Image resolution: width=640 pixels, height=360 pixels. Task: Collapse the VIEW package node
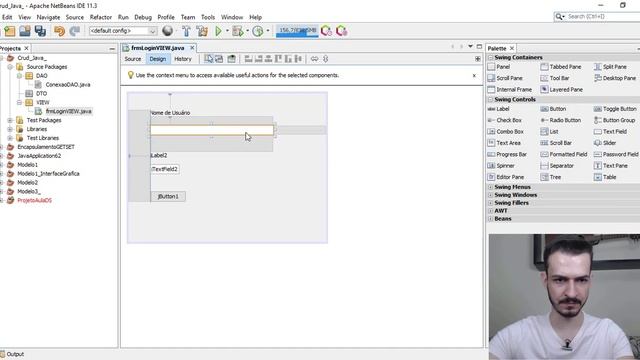tap(19, 102)
